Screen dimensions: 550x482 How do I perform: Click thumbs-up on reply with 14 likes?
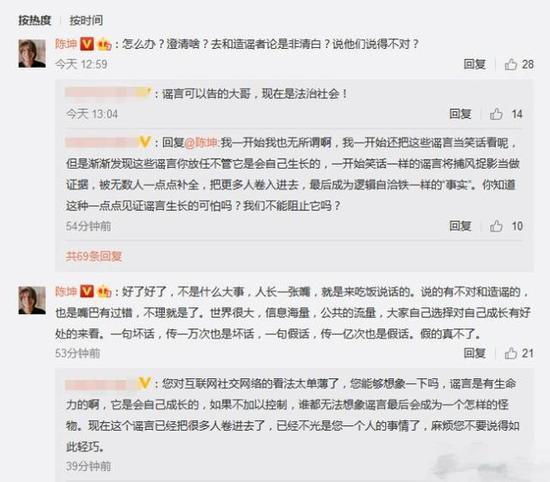coord(496,114)
